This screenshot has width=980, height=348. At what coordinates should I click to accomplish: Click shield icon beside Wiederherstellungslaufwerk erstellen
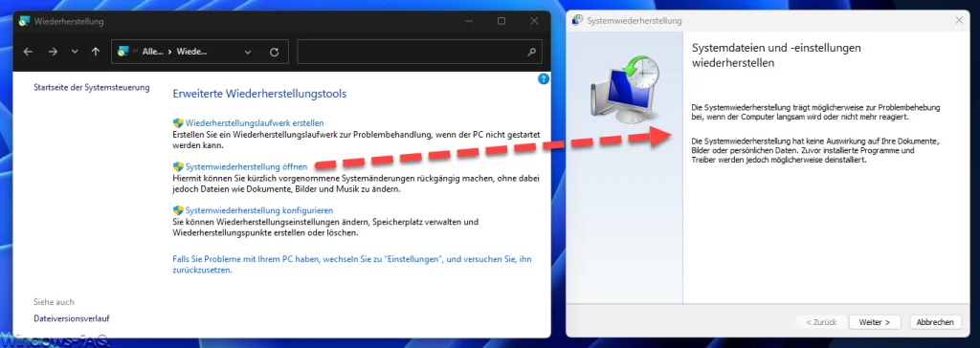pos(178,123)
